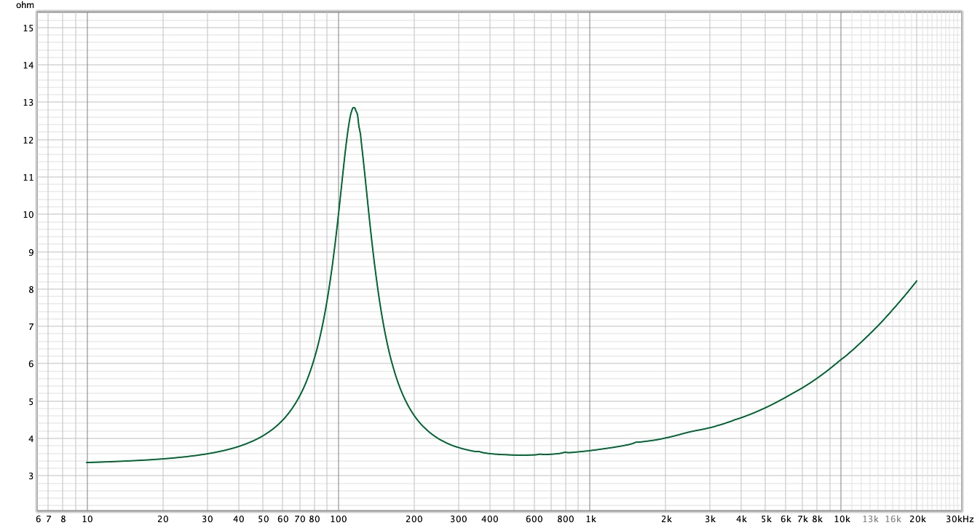Click the 50 frequency axis label
The width and height of the screenshot is (980, 528).
point(263,519)
